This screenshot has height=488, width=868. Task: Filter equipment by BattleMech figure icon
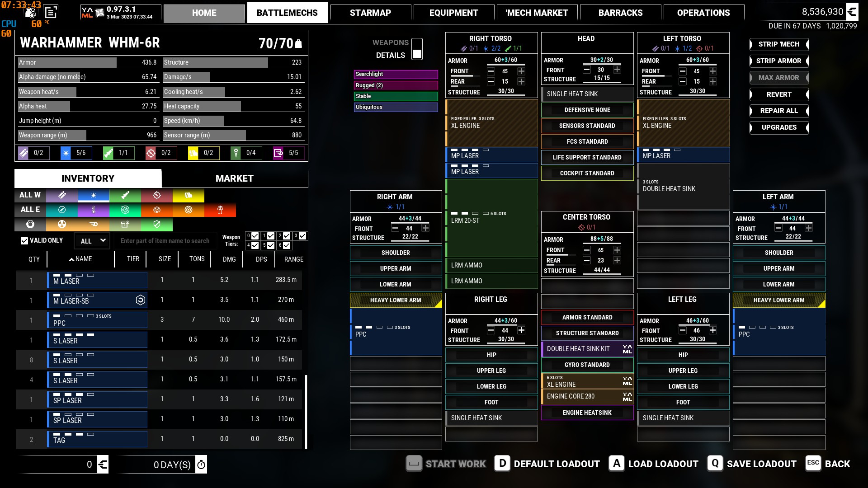(220, 210)
